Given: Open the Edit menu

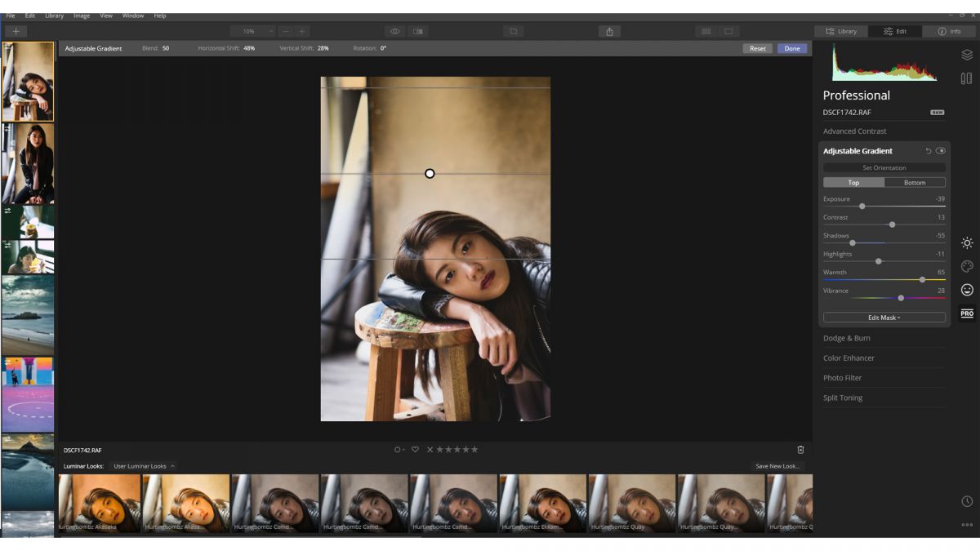Looking at the screenshot, I should pyautogui.click(x=30, y=16).
